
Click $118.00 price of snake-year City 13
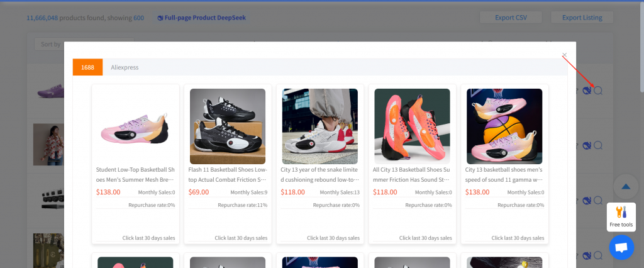(x=293, y=192)
